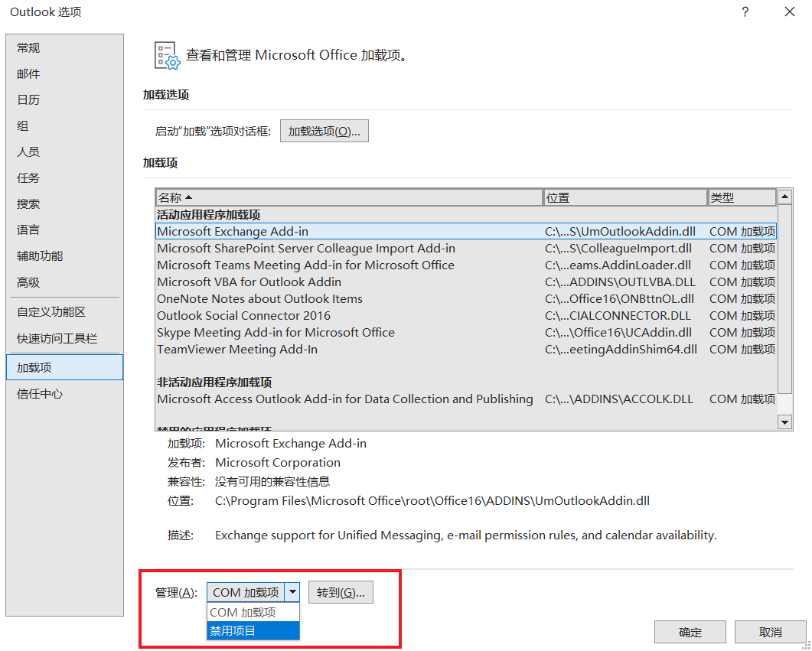812x651 pixels.
Task: Click the help question mark icon
Action: pos(745,11)
